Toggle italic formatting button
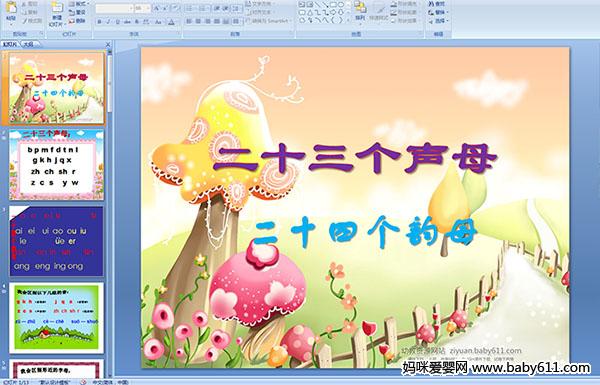600x385 pixels. click(108, 22)
